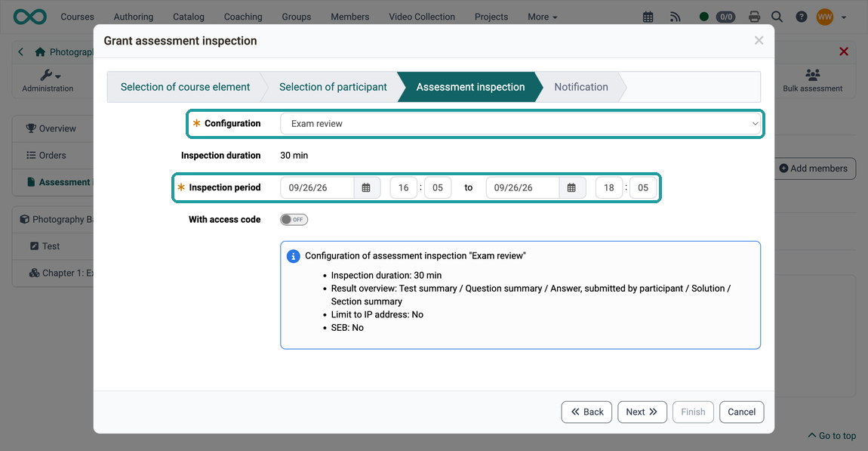
Task: Open the Administration wrench menu
Action: [48, 80]
